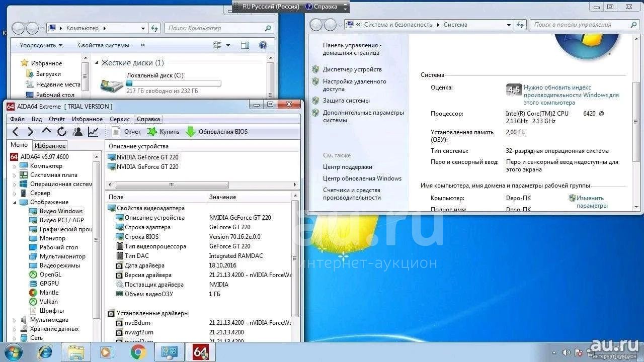Expand the Операционная система node
The width and height of the screenshot is (644, 362).
point(15,184)
